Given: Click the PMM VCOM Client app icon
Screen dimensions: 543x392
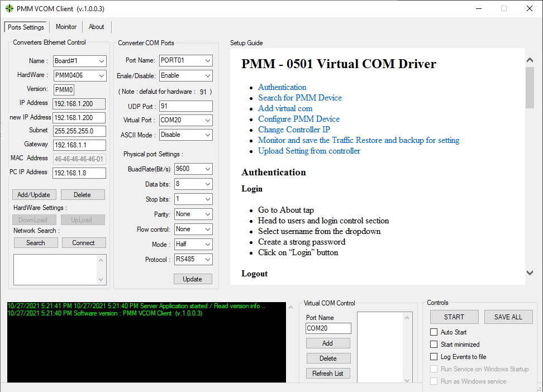Looking at the screenshot, I should (9, 8).
